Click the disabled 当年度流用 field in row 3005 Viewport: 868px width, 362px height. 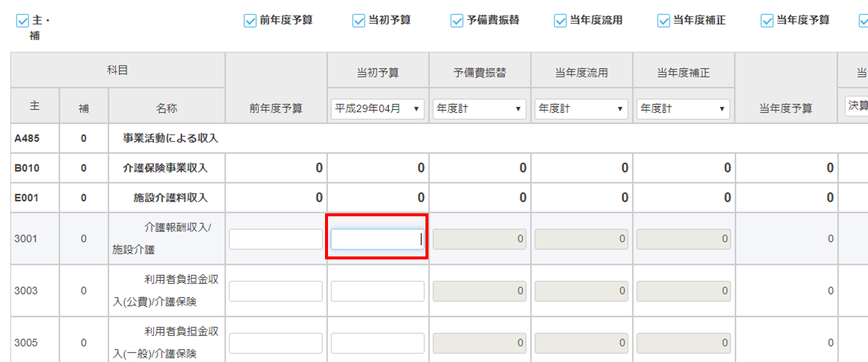click(581, 343)
